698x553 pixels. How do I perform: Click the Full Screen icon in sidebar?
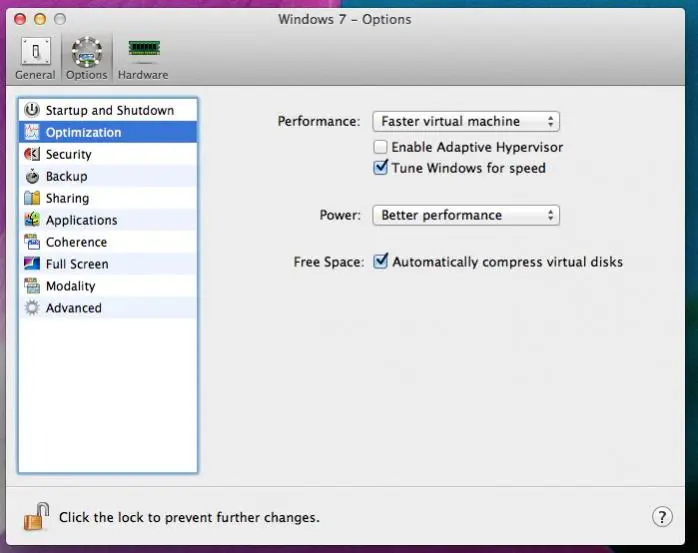pyautogui.click(x=31, y=264)
